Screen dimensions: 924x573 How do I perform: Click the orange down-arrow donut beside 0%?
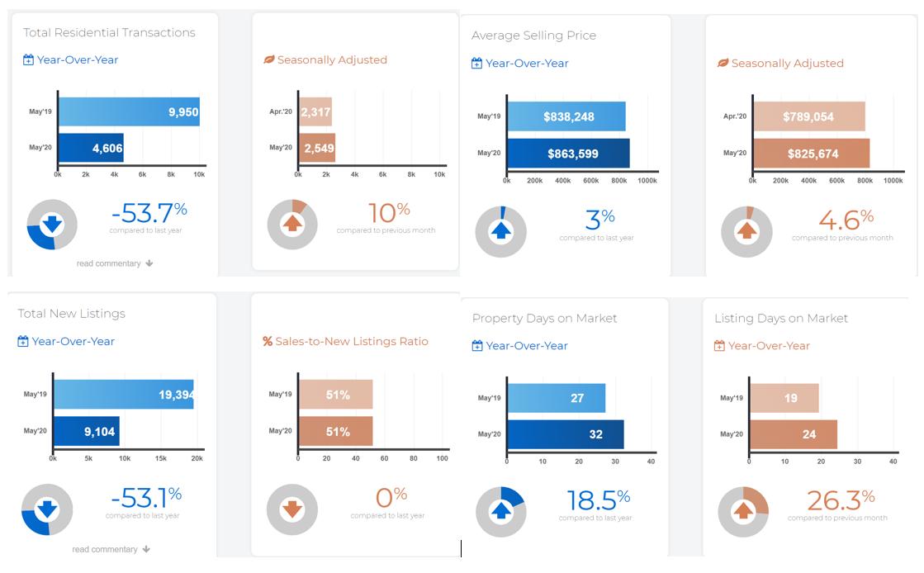click(291, 509)
